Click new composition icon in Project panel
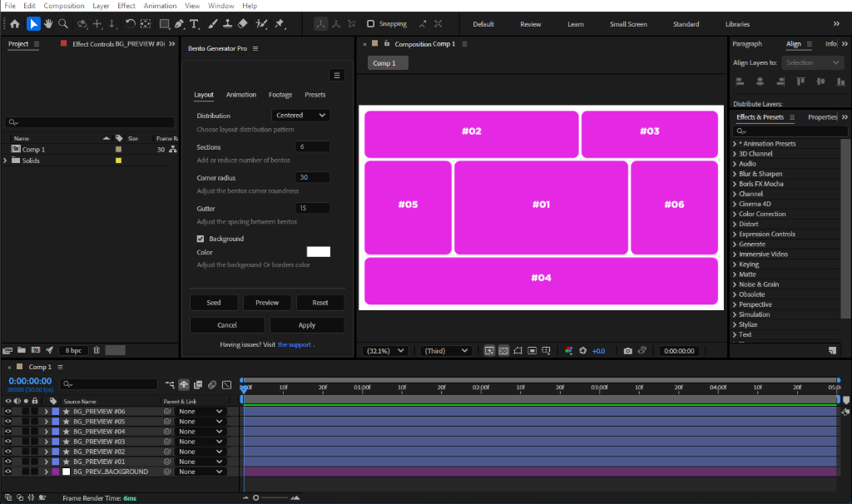This screenshot has width=852, height=504. coord(36,350)
